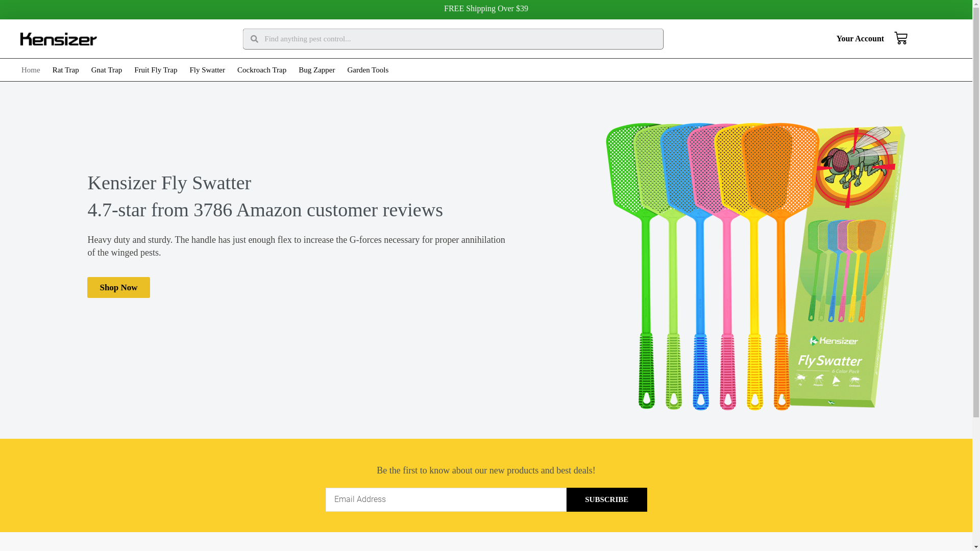Click the 4.7-star Amazon reviews text
The width and height of the screenshot is (980, 551).
(265, 210)
